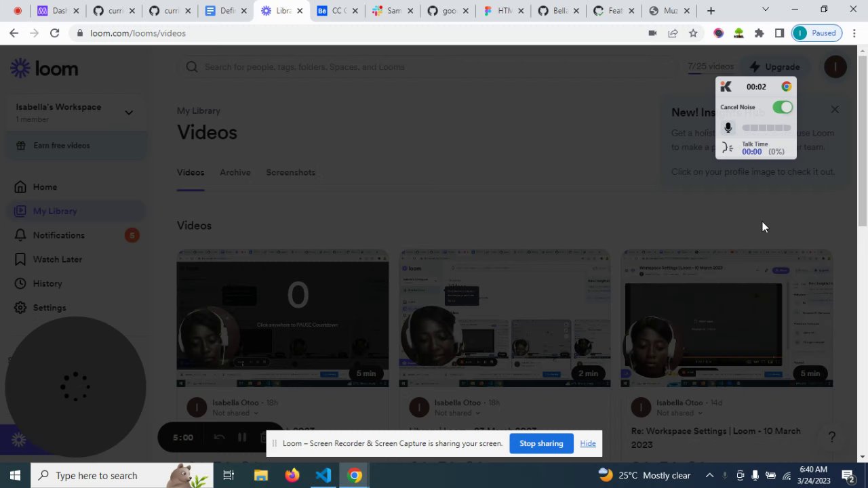
Task: Click the Loom logo
Action: click(44, 68)
